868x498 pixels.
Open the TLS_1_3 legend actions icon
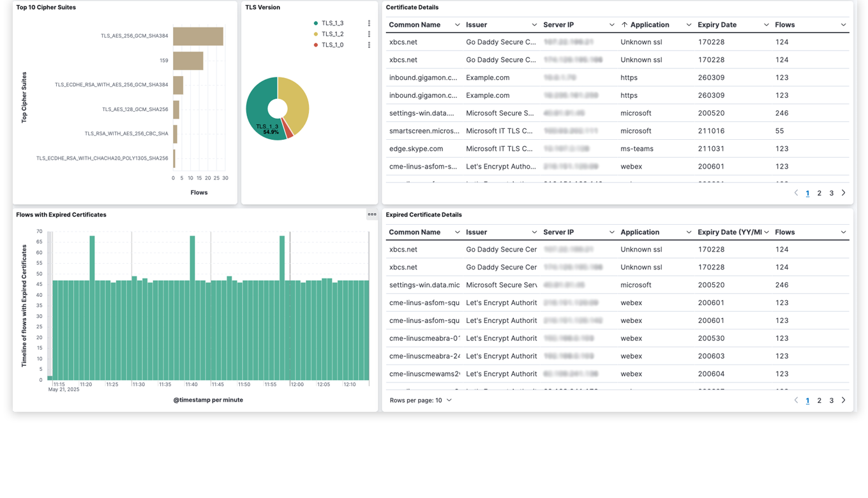(x=368, y=22)
